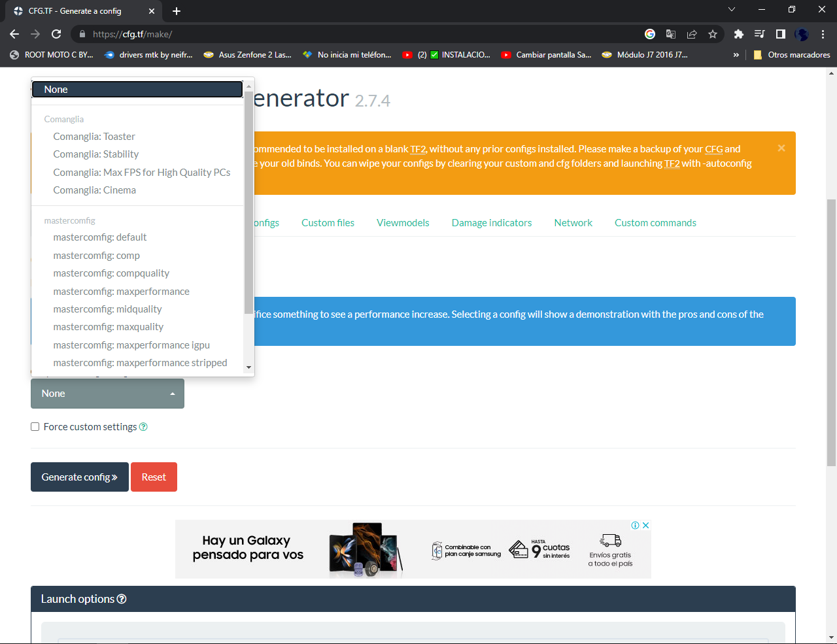Screen dimensions: 837x644
Task: Click the config list scroll-down arrow
Action: [x=248, y=367]
